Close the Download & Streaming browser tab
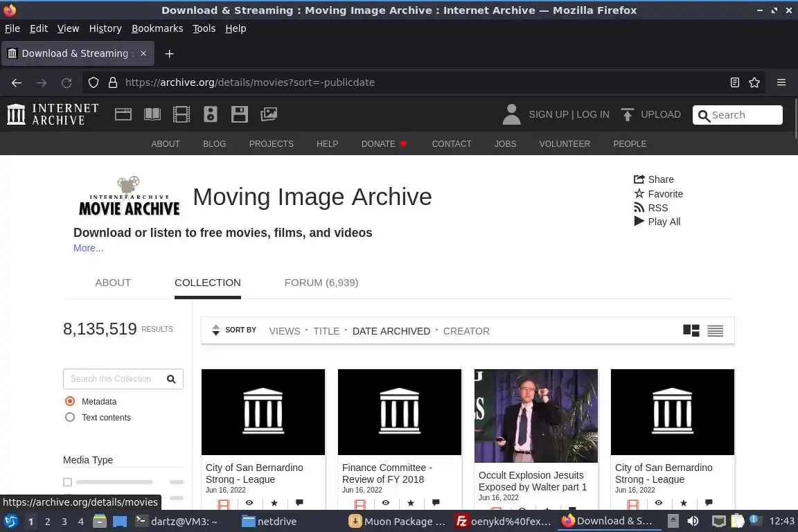Screen dimensions: 798x532 tap(143, 53)
